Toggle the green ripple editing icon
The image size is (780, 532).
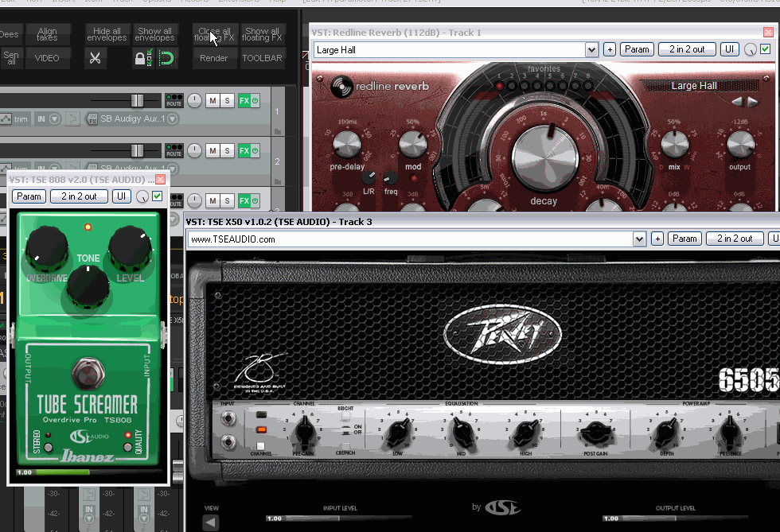pyautogui.click(x=166, y=58)
